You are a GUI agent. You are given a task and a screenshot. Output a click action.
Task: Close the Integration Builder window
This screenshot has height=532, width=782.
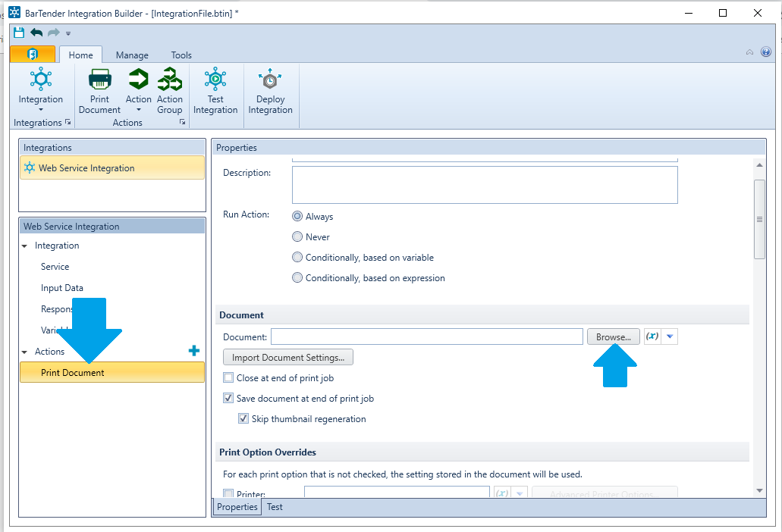758,13
